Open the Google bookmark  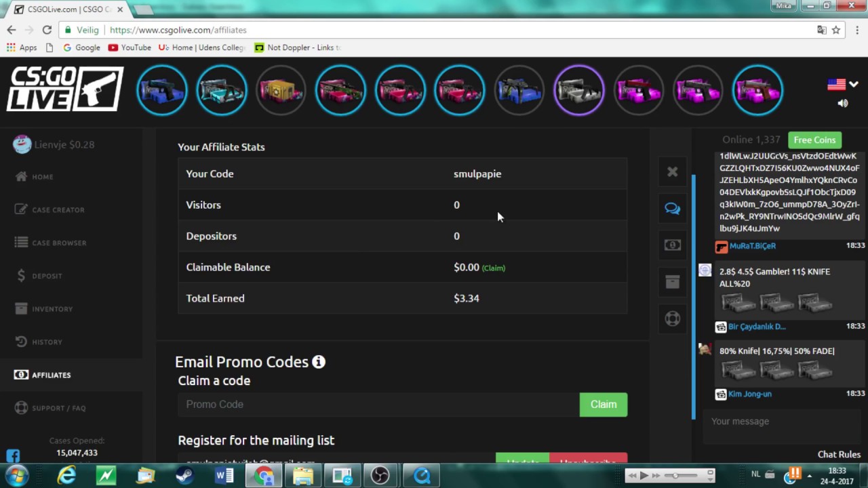coord(81,47)
